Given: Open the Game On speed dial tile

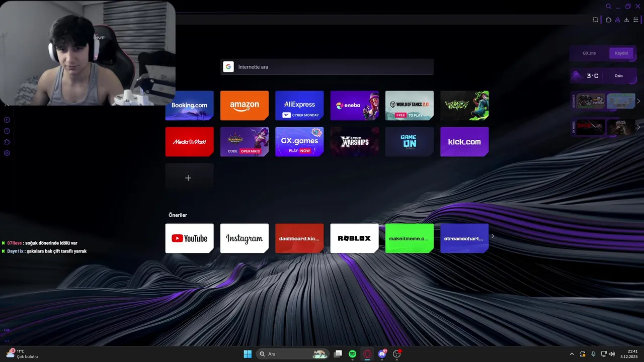Looking at the screenshot, I should pyautogui.click(x=410, y=142).
